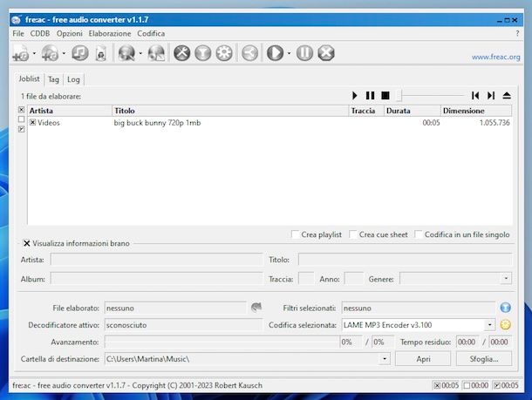
Task: Open the signal processing filter funnel icon
Action: pyautogui.click(x=203, y=53)
